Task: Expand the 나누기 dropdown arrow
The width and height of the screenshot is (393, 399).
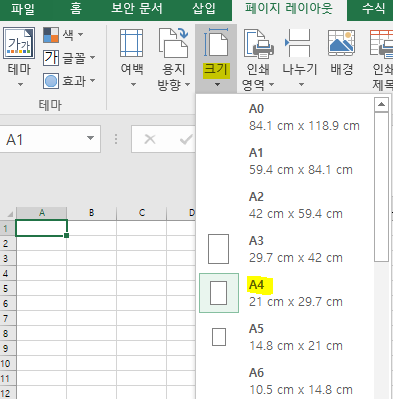Action: [x=301, y=85]
